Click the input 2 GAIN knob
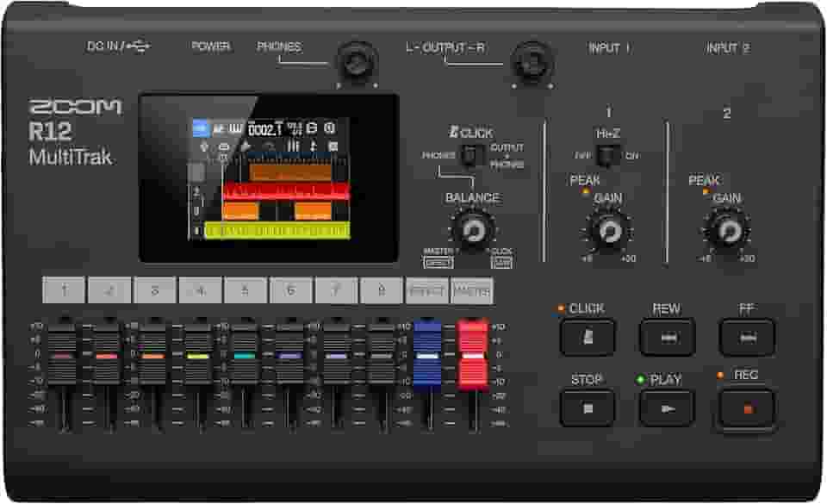This screenshot has width=827, height=504. coord(728,230)
